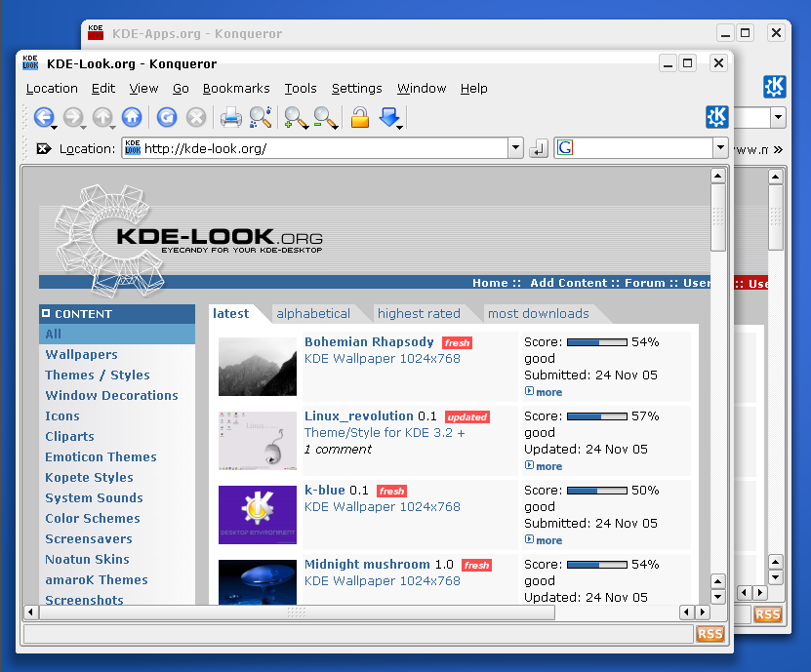The image size is (811, 672).
Task: Click the blue download arrow icon
Action: 389,118
